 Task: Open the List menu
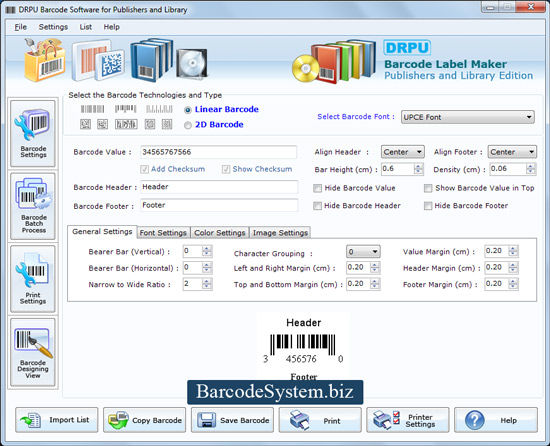pos(86,27)
